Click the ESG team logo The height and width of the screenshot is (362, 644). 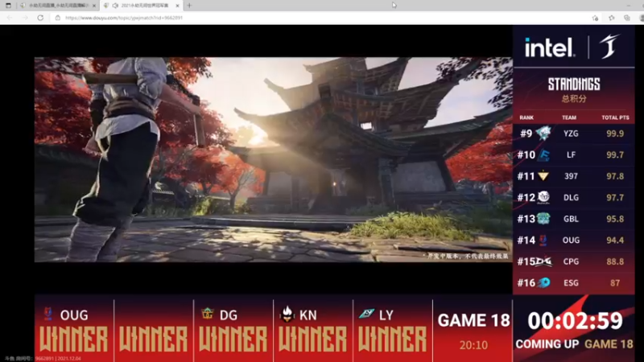544,282
